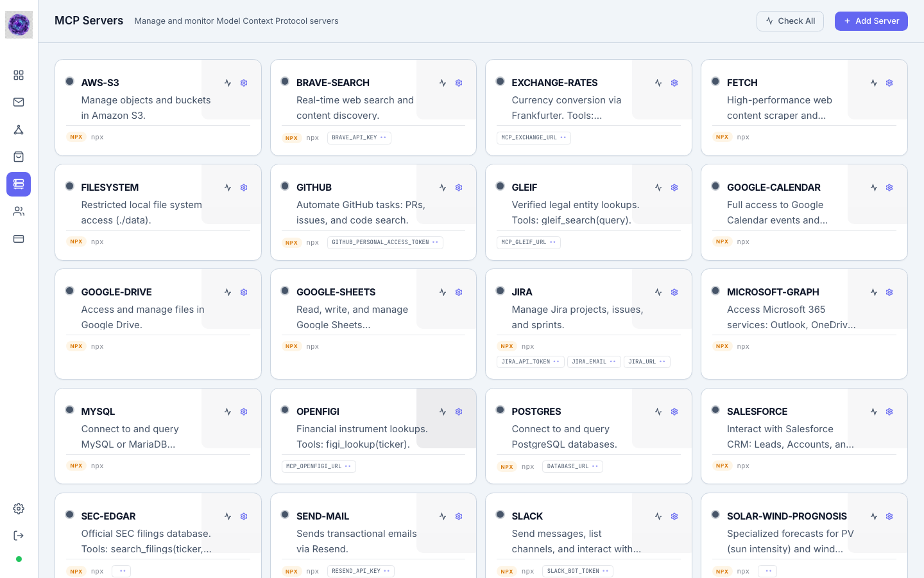Open the credit card billing icon in sidebar
This screenshot has height=578, width=924.
[19, 239]
